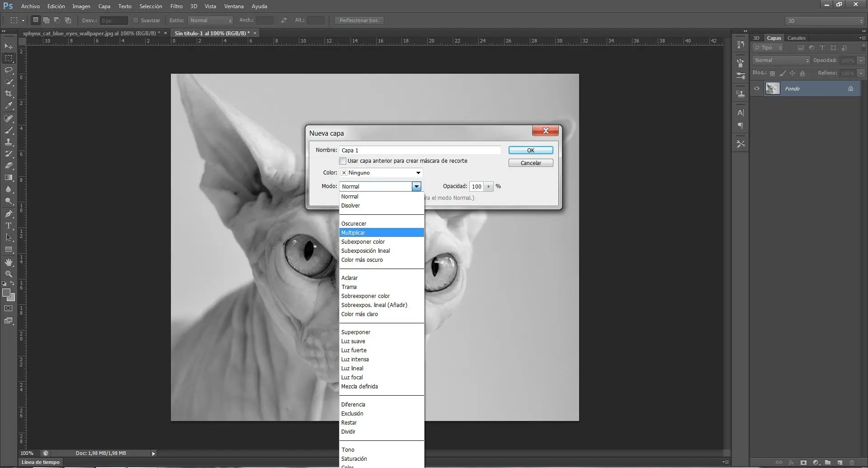
Task: Click the Perfeccionar bor. button
Action: 359,20
